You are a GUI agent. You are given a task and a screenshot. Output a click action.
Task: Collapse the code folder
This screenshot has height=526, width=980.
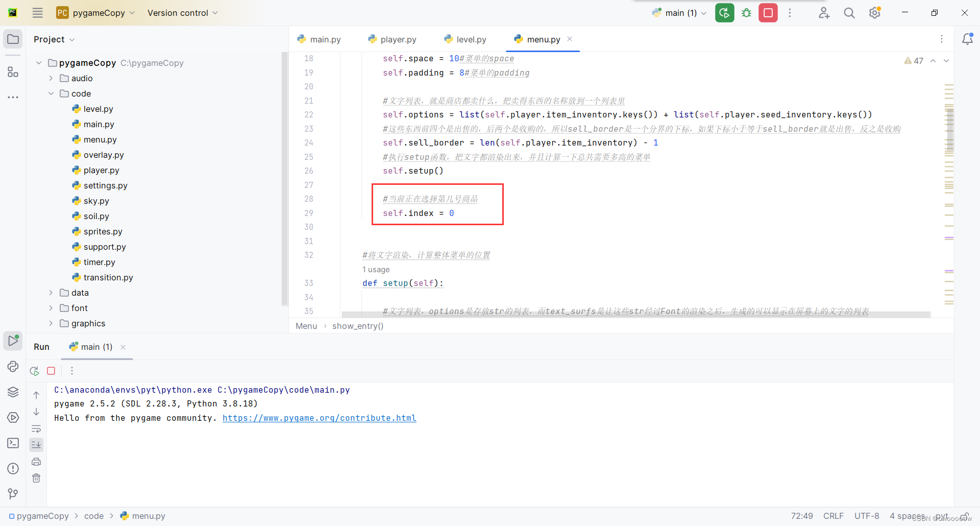coord(51,93)
